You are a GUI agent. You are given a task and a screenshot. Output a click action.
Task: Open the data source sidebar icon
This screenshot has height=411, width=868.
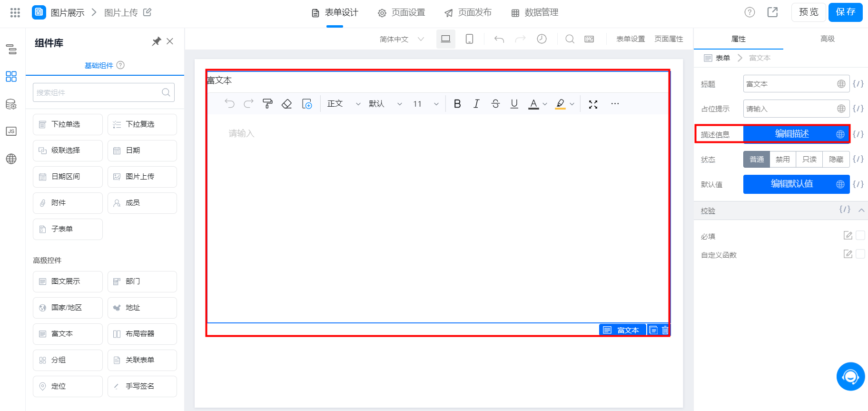11,104
